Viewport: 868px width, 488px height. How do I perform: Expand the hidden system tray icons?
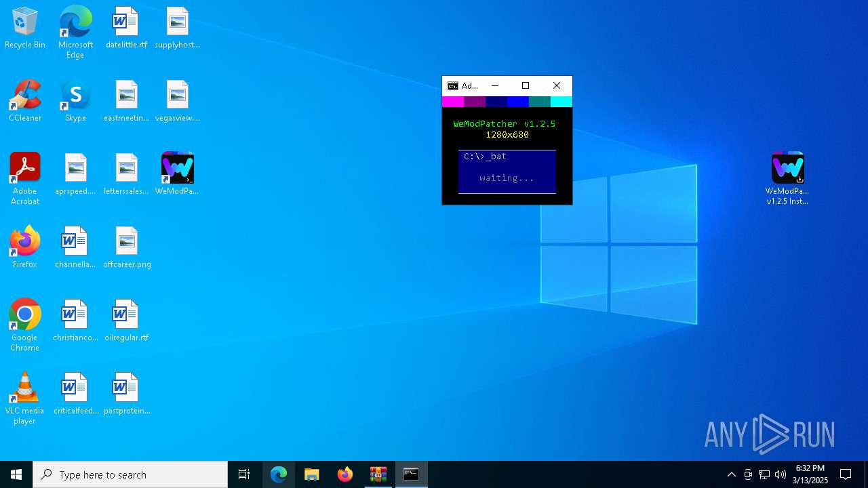click(731, 474)
